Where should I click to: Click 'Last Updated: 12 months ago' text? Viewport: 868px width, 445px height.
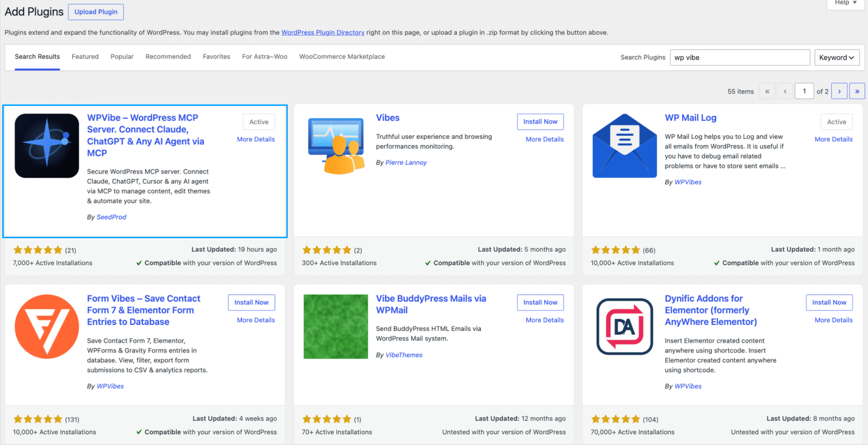(520, 418)
